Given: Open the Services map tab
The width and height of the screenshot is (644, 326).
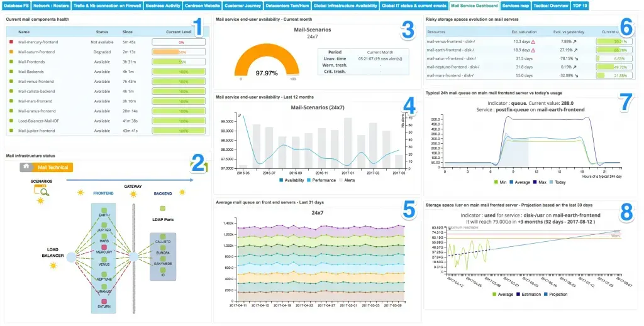Looking at the screenshot, I should coord(516,6).
